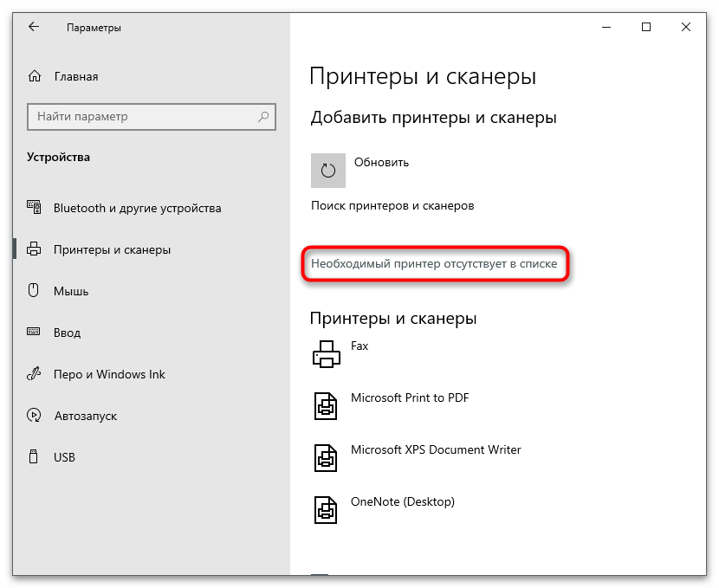Screen dimensions: 719x588
Task: Click the keyboard icon next to Ввод
Action: pyautogui.click(x=35, y=333)
